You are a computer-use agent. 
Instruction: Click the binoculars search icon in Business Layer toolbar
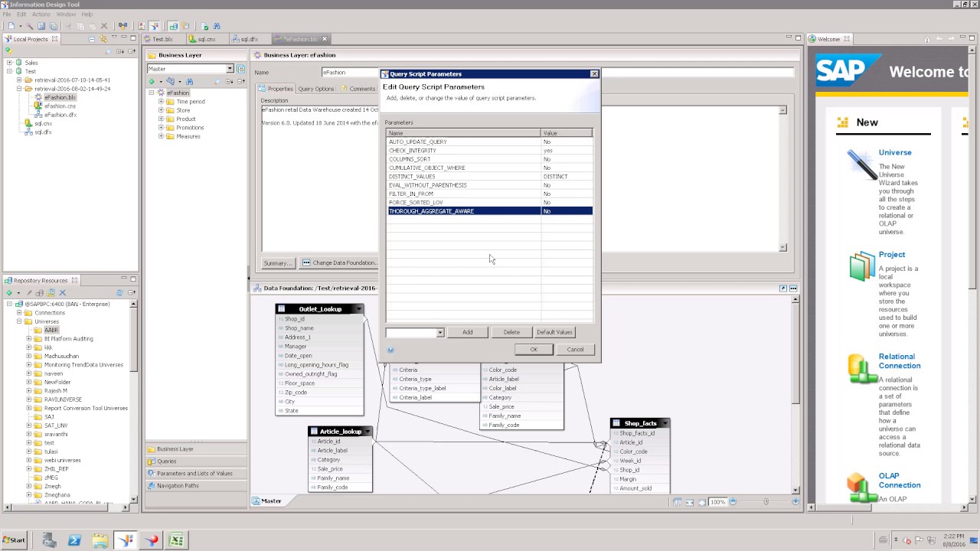(x=189, y=81)
